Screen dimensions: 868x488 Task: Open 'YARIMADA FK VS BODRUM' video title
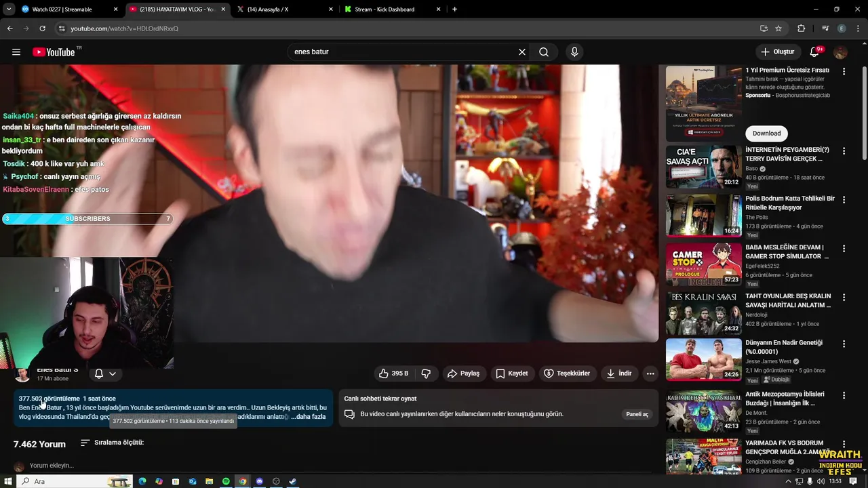[788, 447]
